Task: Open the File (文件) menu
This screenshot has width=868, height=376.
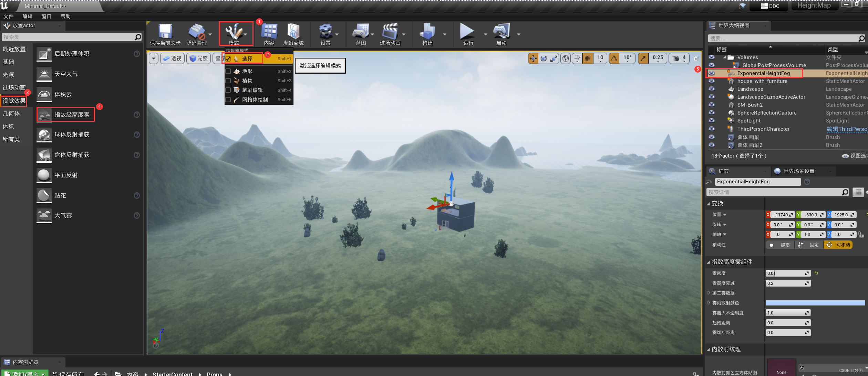Action: 9,17
